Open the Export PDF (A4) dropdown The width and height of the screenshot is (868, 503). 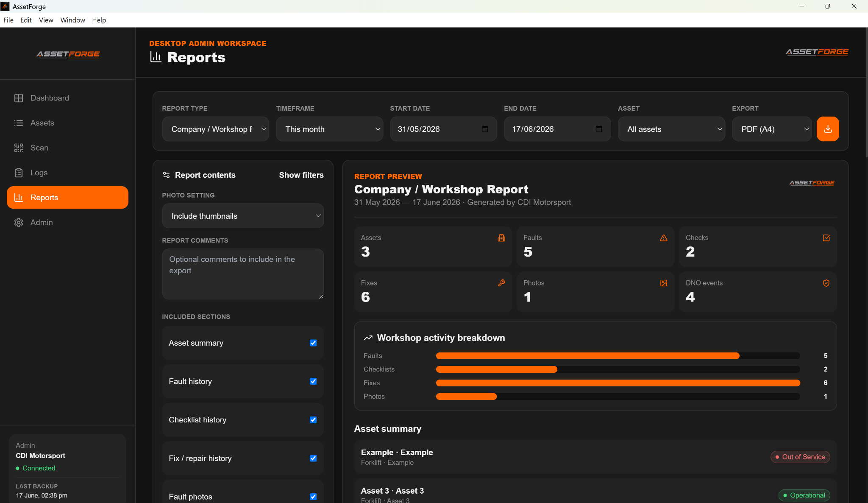click(772, 129)
